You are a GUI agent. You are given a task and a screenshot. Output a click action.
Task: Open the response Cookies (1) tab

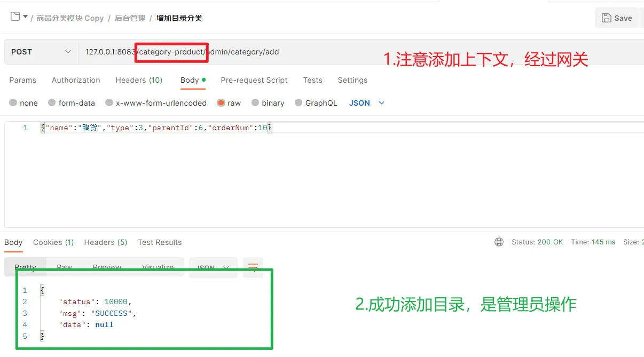[53, 242]
